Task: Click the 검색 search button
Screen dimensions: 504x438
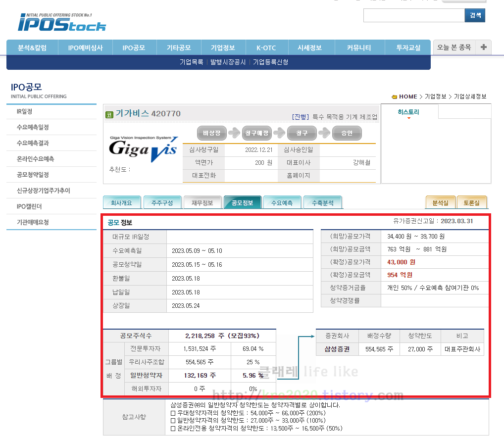Action: tap(475, 15)
